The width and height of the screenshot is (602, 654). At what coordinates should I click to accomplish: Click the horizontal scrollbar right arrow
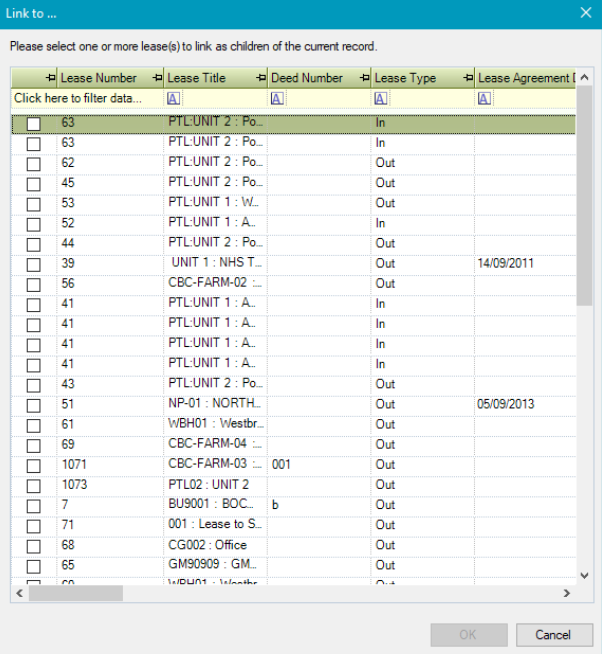567,593
